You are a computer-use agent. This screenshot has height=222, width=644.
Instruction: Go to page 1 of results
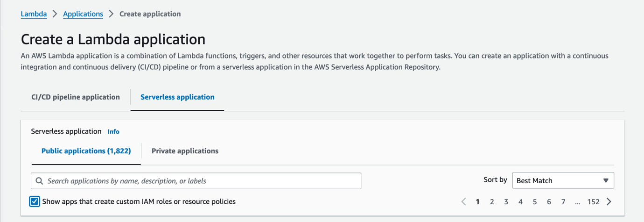tap(477, 202)
